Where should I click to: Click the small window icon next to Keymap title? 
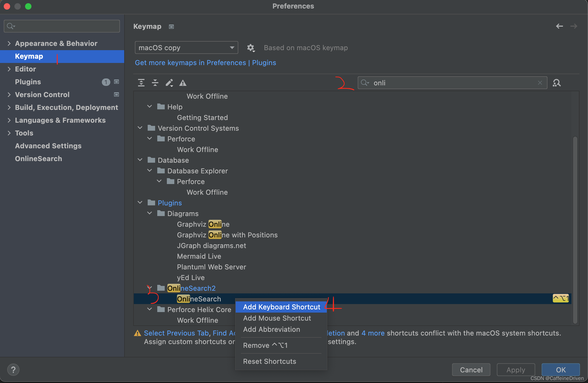pyautogui.click(x=171, y=27)
